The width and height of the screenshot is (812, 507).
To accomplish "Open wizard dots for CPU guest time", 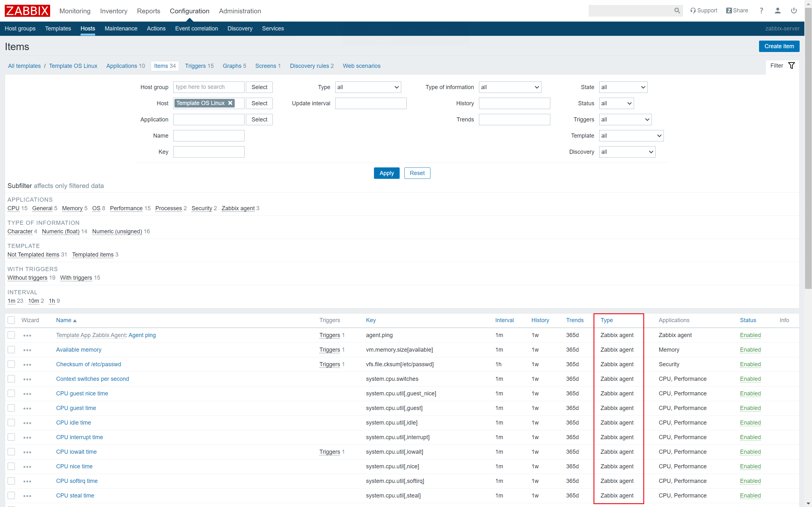I will click(x=27, y=408).
